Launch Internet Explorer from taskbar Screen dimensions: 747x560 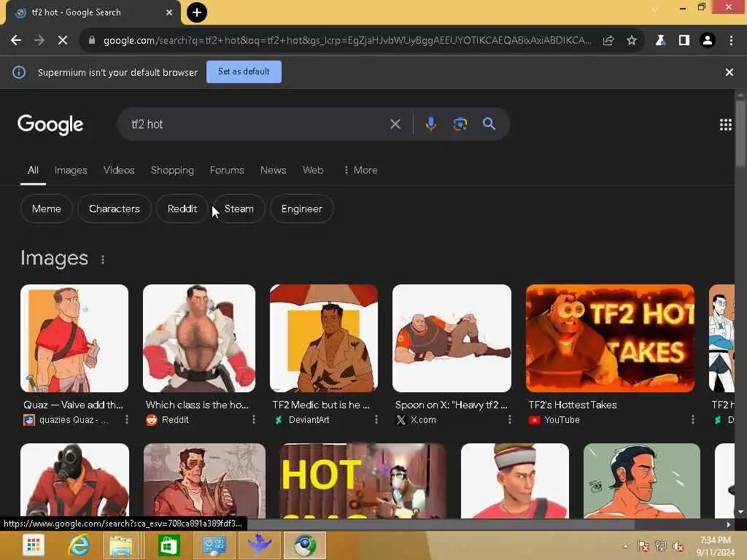[79, 545]
